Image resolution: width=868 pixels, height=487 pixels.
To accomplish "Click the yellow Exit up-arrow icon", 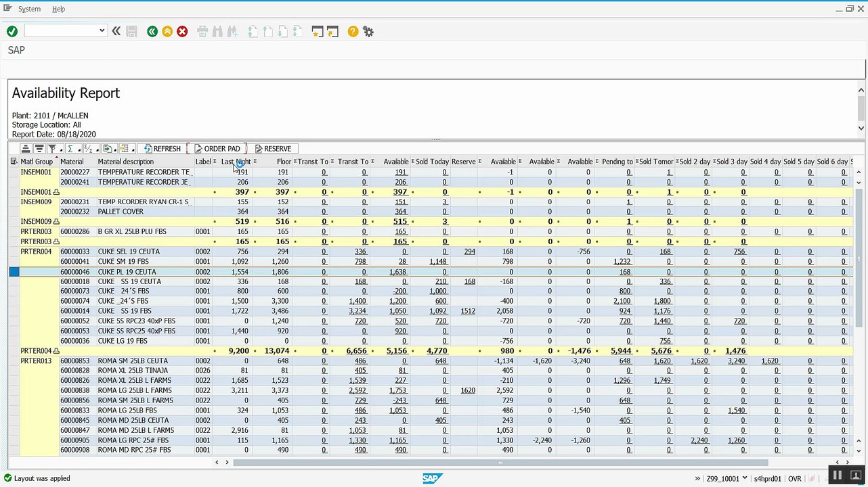I will tap(167, 31).
